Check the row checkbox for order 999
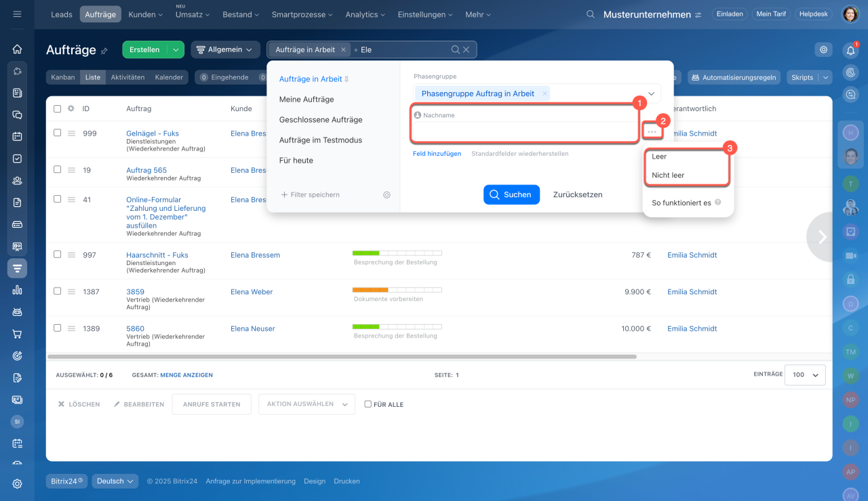 coord(57,133)
